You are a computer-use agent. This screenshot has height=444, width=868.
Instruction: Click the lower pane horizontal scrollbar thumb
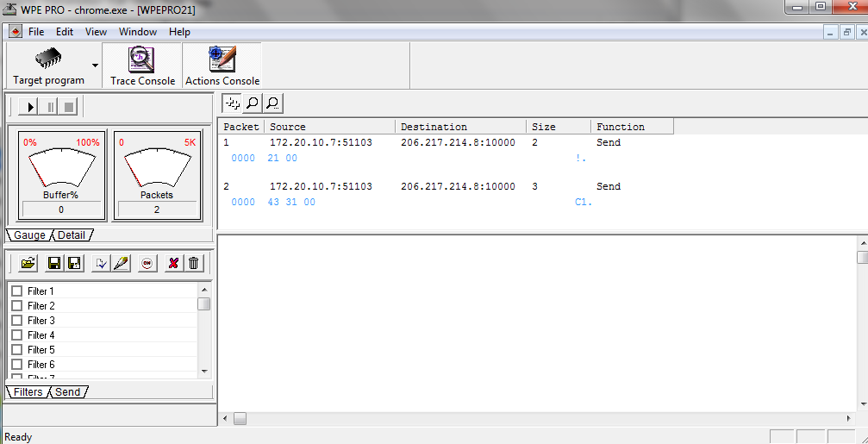tap(239, 418)
